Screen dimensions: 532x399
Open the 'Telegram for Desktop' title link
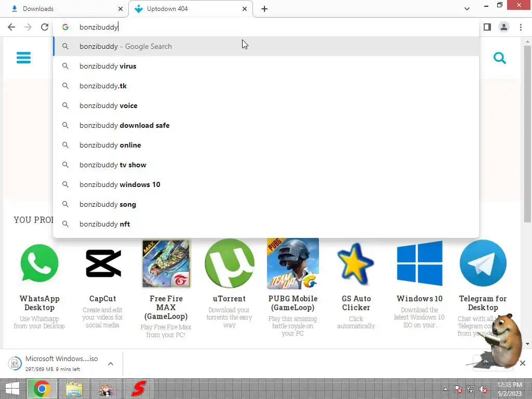483,303
